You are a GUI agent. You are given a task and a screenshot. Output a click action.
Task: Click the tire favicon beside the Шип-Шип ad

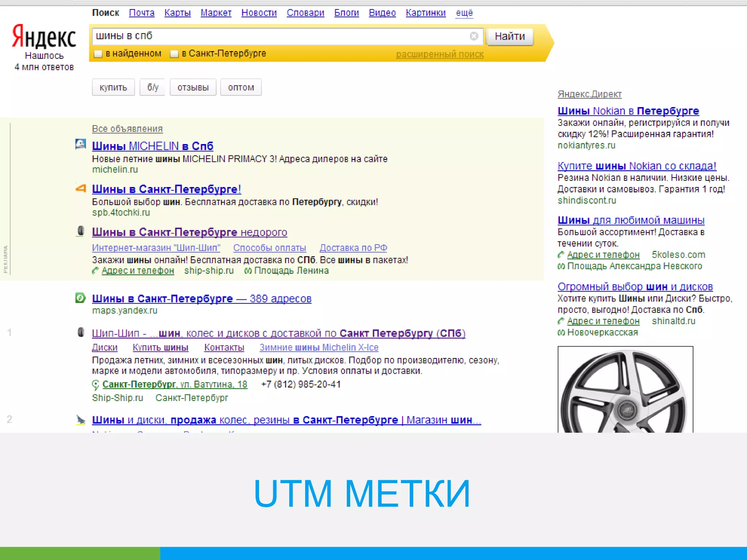point(81,231)
